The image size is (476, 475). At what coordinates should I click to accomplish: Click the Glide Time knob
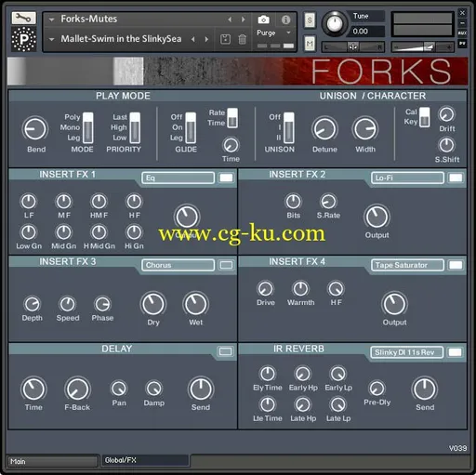(x=231, y=145)
